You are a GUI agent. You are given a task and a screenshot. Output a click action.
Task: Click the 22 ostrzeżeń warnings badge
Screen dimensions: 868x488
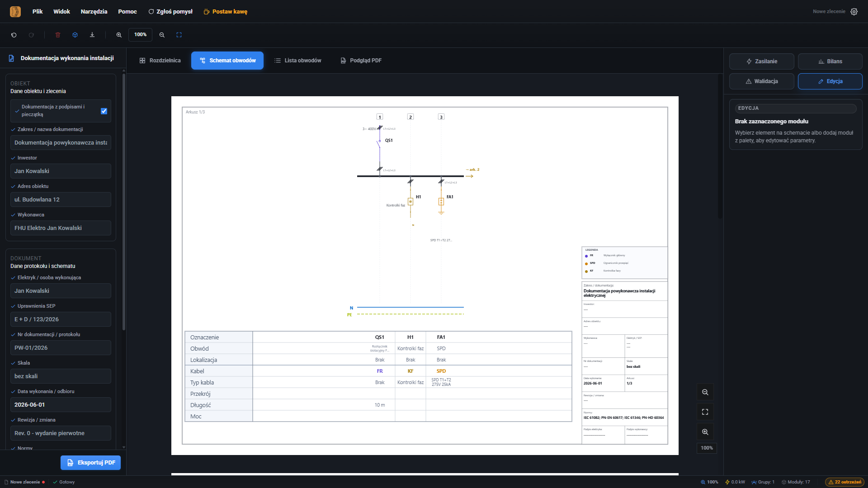(x=844, y=482)
